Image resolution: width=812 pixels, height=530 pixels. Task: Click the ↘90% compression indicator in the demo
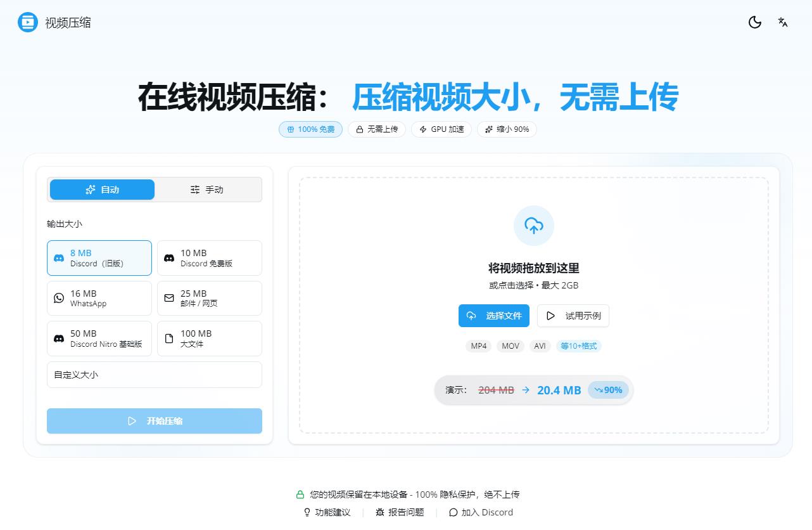click(607, 390)
